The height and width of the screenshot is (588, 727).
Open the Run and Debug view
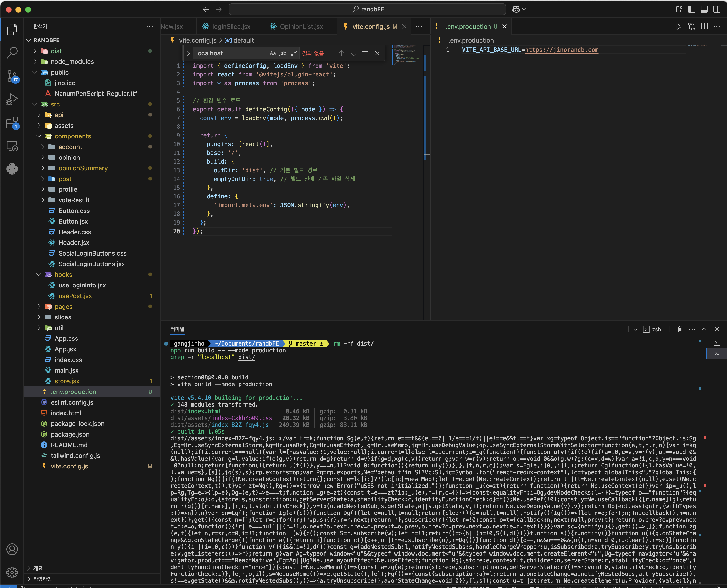(12, 99)
